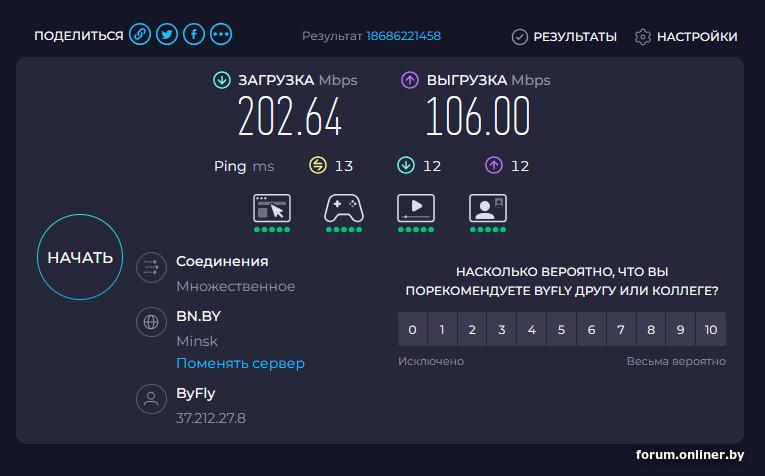
Task: Click the Поменять сервер link
Action: tap(240, 363)
